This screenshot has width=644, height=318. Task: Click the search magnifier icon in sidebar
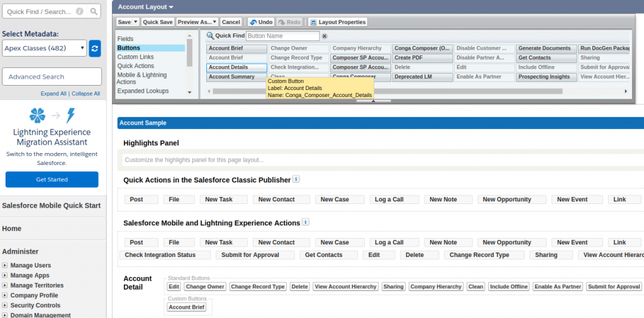tap(94, 11)
